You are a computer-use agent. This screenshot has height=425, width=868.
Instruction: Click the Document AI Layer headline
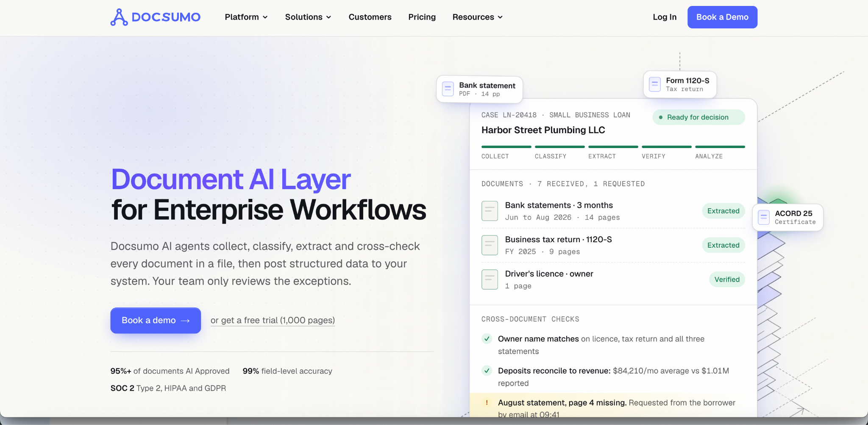point(231,179)
